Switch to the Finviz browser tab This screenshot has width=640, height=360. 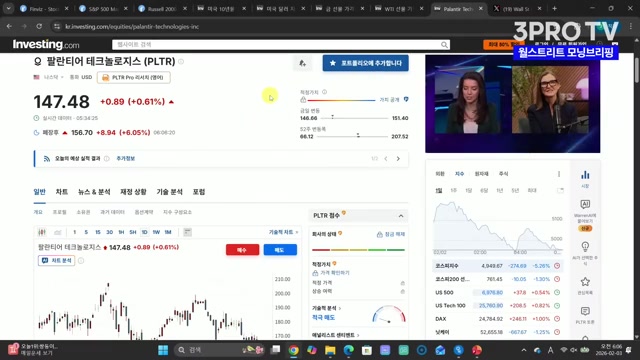(x=45, y=8)
